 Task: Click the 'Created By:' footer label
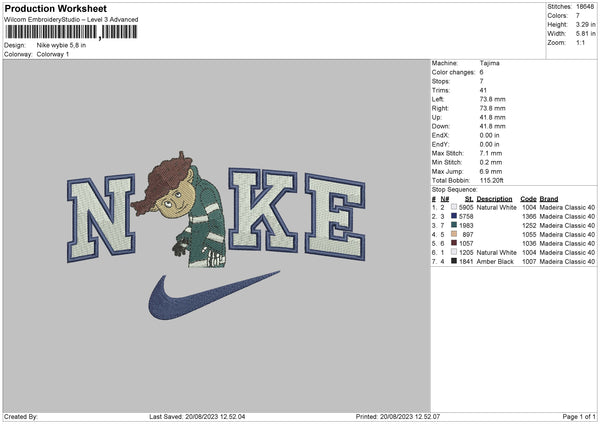21,417
